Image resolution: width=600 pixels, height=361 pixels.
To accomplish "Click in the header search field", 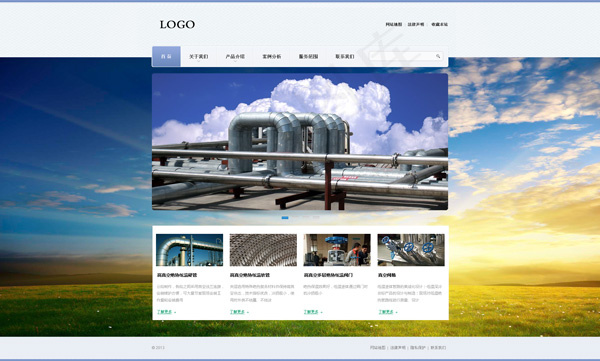I will (x=406, y=56).
